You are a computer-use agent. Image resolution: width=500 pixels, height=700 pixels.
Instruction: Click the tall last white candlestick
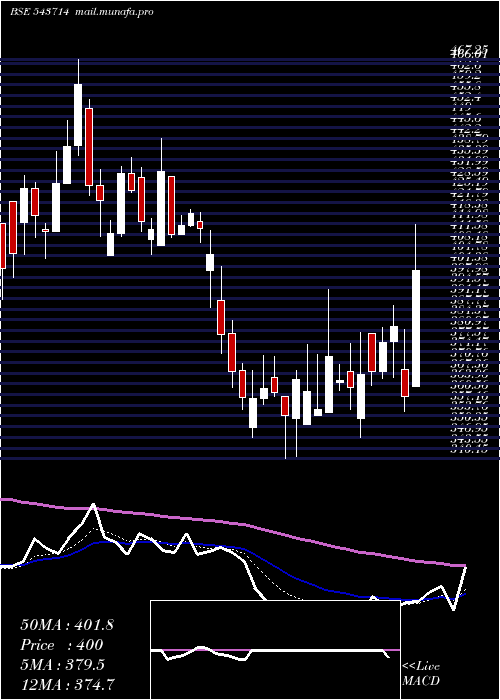tap(416, 328)
